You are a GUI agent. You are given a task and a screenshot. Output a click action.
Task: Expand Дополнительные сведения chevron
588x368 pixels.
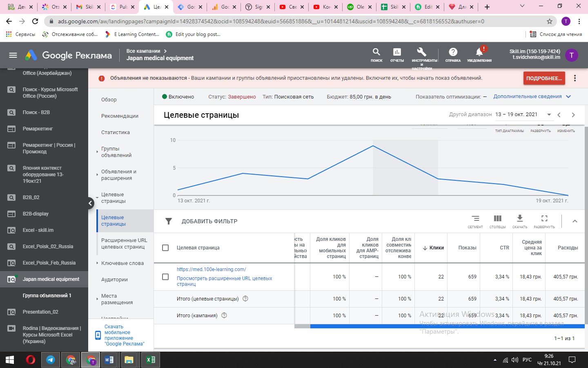tap(568, 96)
